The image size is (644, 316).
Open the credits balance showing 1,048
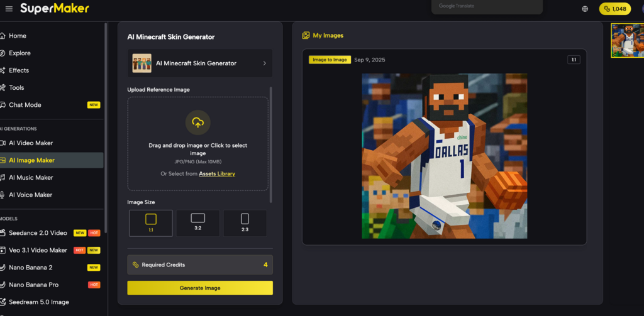(x=614, y=9)
